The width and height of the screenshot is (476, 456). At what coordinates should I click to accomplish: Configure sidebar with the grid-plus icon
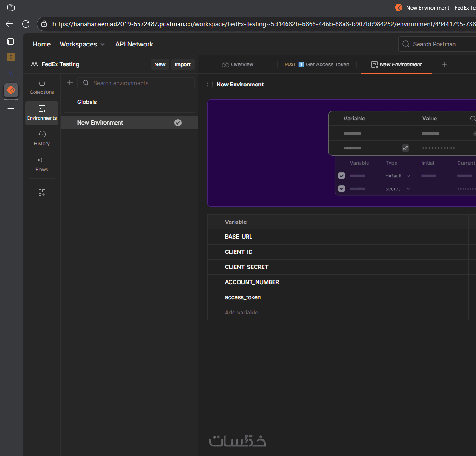[42, 193]
